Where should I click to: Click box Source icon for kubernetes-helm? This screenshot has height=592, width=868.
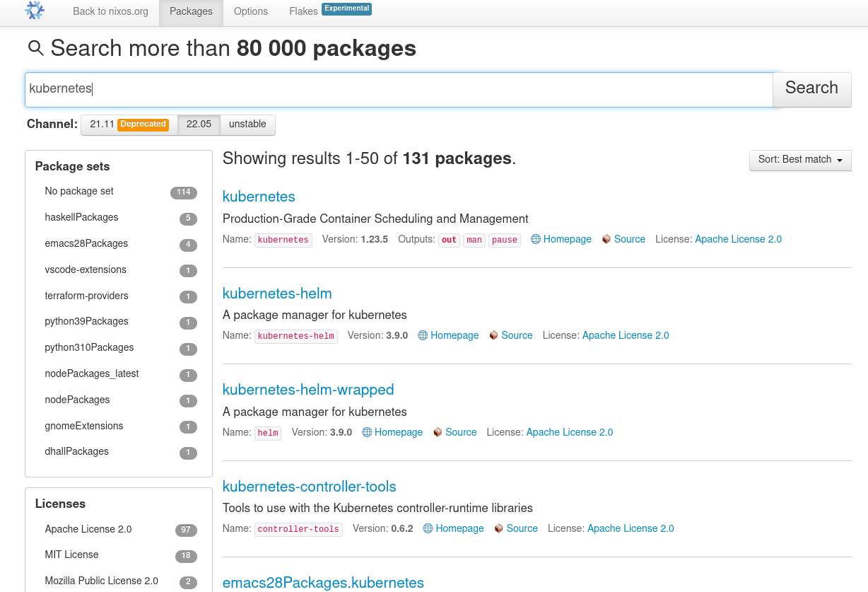click(x=493, y=336)
